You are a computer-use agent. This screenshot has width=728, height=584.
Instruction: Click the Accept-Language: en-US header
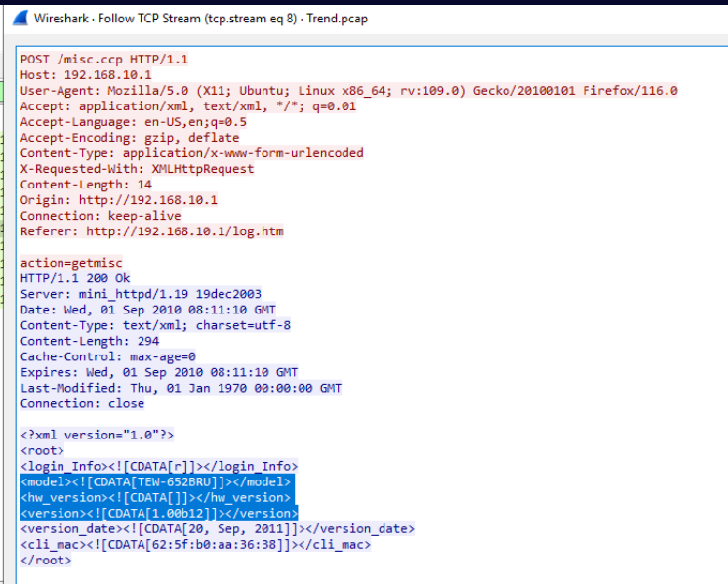(x=133, y=122)
